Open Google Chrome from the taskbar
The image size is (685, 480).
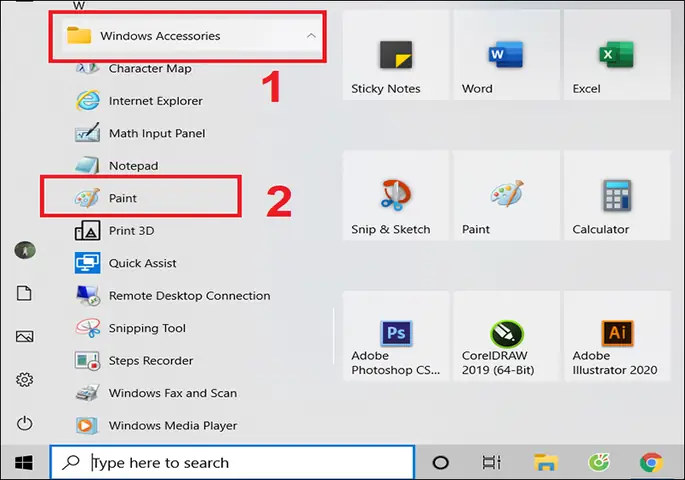click(x=652, y=462)
